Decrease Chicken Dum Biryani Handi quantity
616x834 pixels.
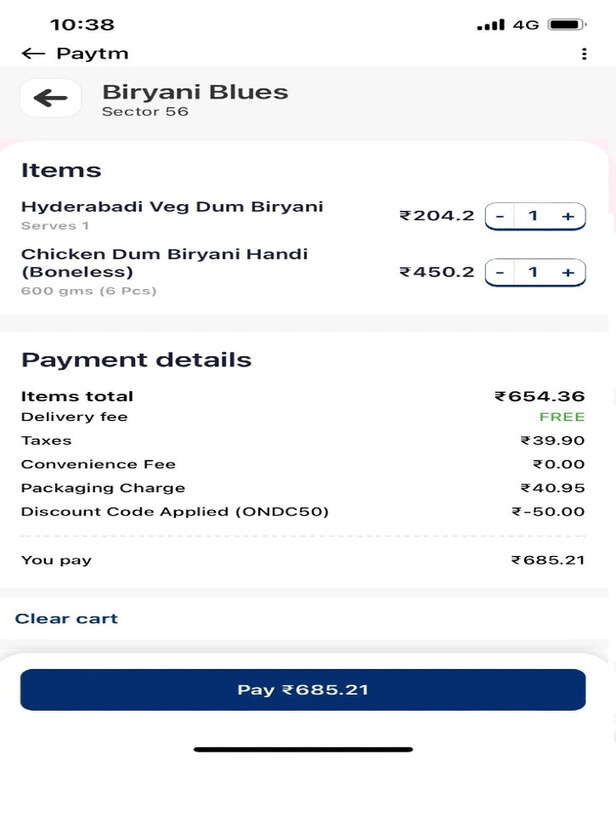500,272
